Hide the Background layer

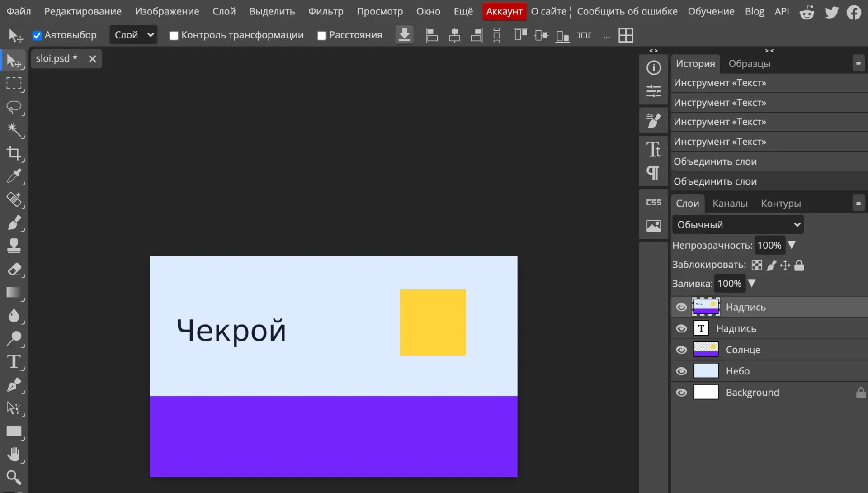[681, 392]
